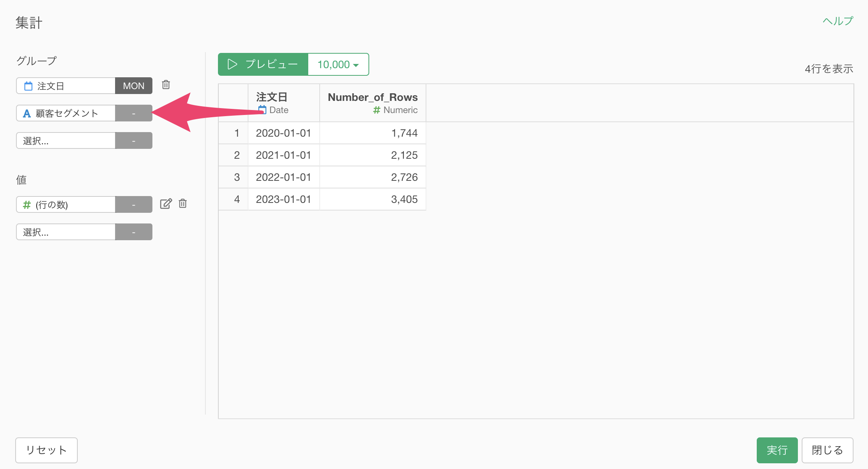868x469 pixels.
Task: Click the 実行 run button
Action: tap(777, 450)
